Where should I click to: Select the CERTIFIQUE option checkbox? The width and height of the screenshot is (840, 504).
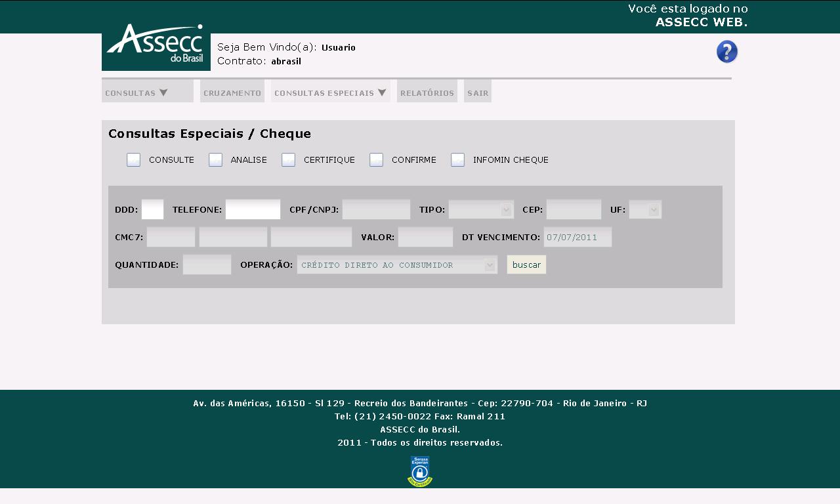288,160
